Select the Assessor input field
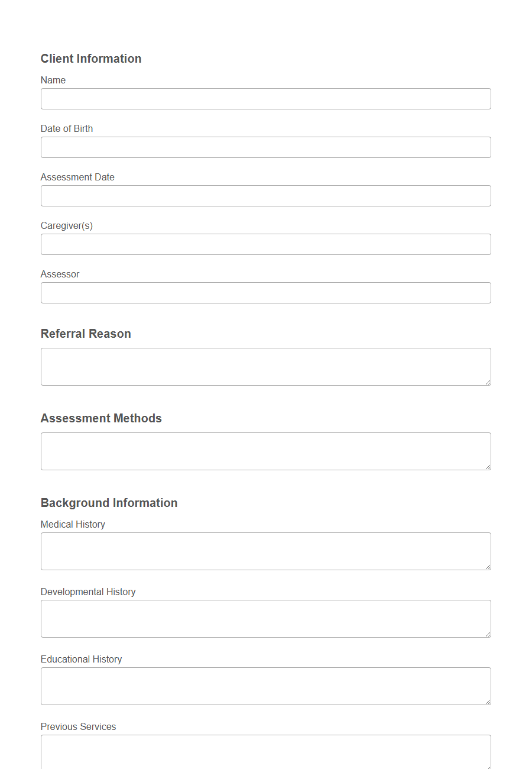 coord(265,292)
